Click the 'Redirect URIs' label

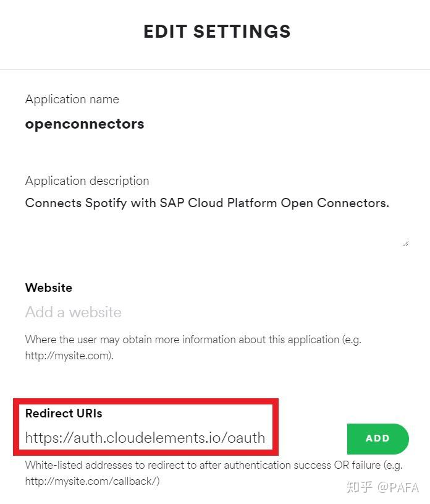[x=64, y=413]
